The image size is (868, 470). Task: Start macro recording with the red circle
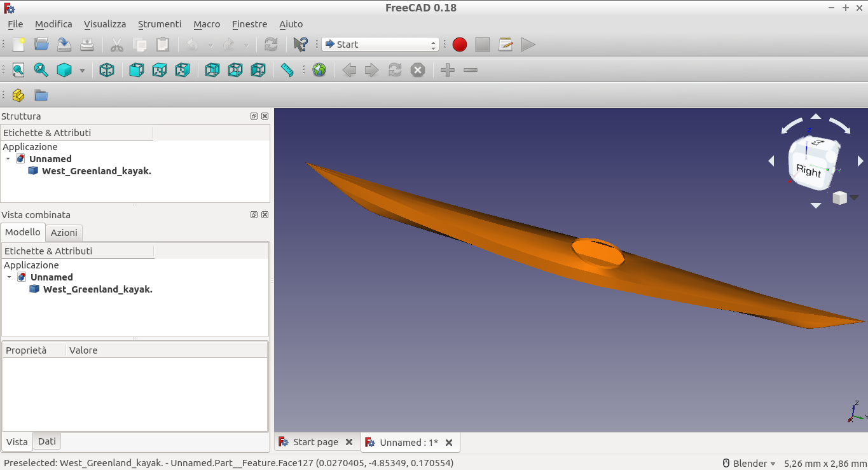click(460, 45)
